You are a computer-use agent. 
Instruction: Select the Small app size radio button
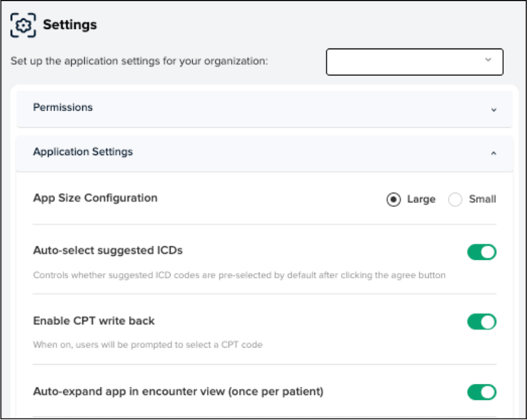pos(456,199)
